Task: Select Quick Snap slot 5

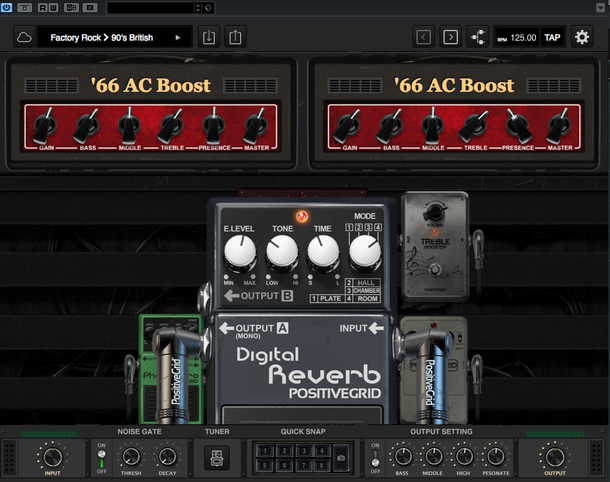Action: pyautogui.click(x=265, y=465)
